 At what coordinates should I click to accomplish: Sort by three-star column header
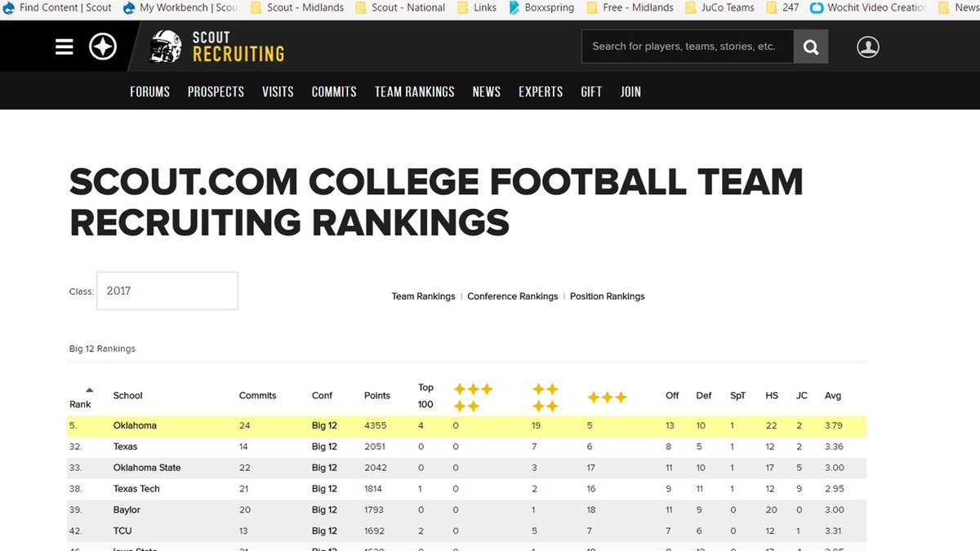click(608, 398)
